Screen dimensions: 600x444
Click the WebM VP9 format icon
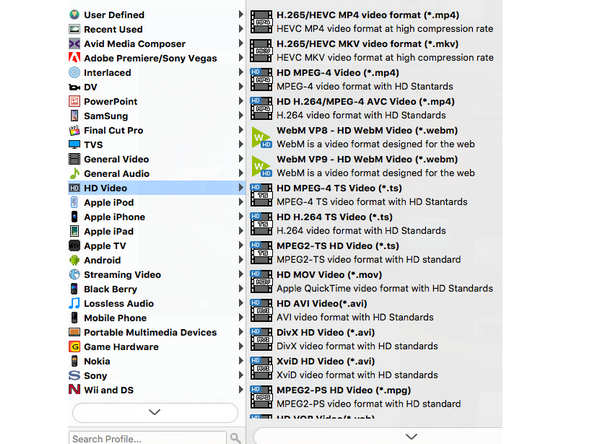(x=261, y=166)
